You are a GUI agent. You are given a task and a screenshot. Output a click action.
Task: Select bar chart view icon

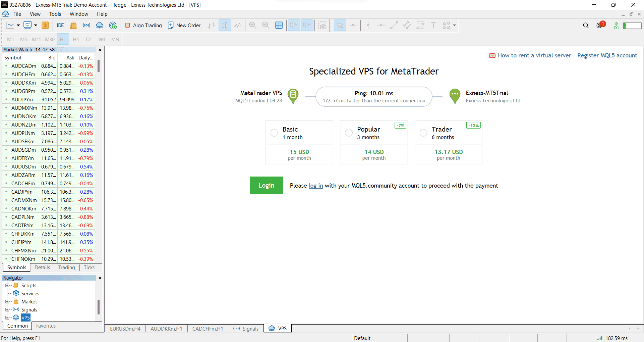pyautogui.click(x=212, y=25)
